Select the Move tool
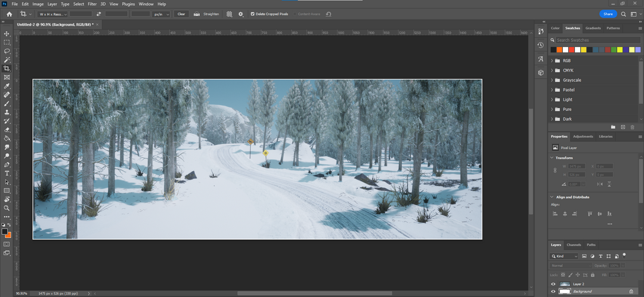The height and width of the screenshot is (297, 644). (7, 34)
